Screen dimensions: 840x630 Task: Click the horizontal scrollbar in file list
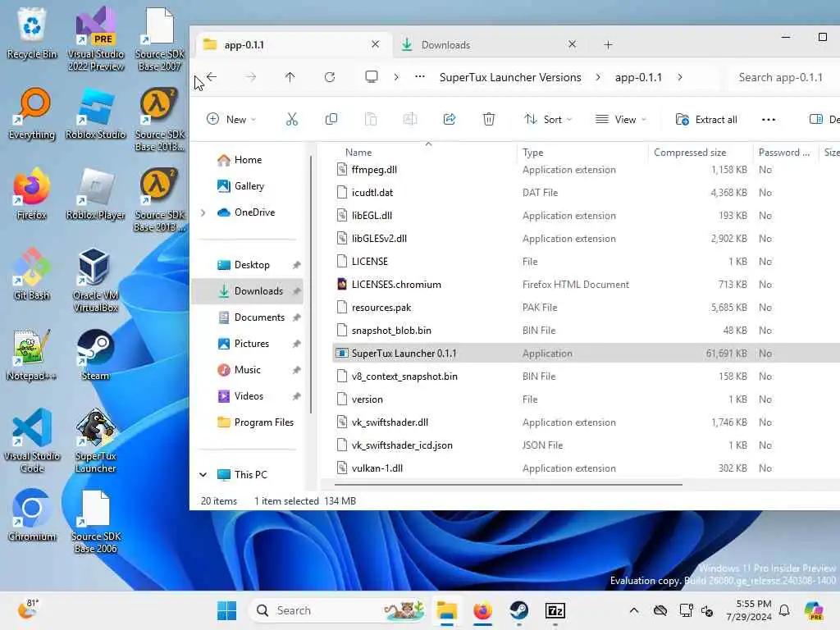click(x=508, y=484)
